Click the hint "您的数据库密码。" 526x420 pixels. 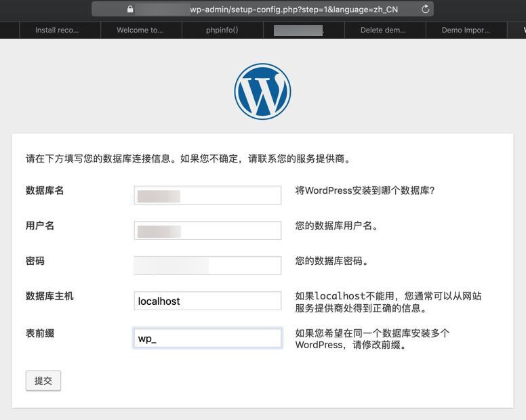tap(332, 261)
